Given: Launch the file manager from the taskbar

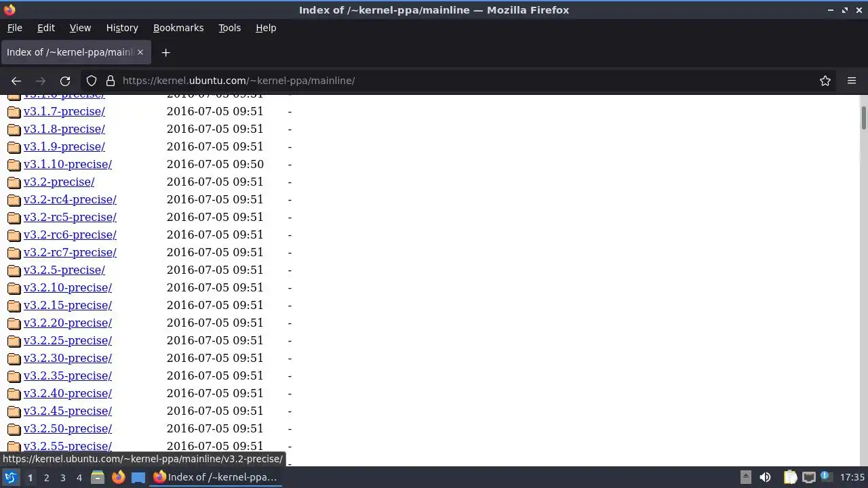Looking at the screenshot, I should point(98,477).
